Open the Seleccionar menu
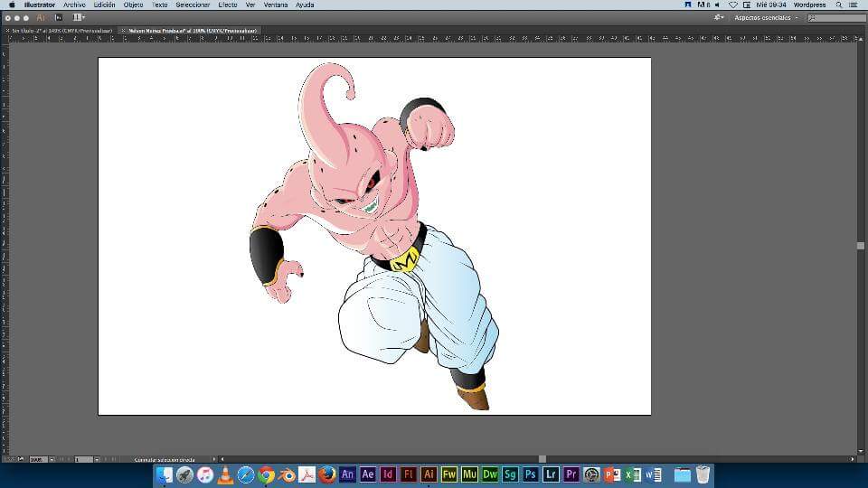The height and width of the screenshot is (488, 868). (x=193, y=5)
